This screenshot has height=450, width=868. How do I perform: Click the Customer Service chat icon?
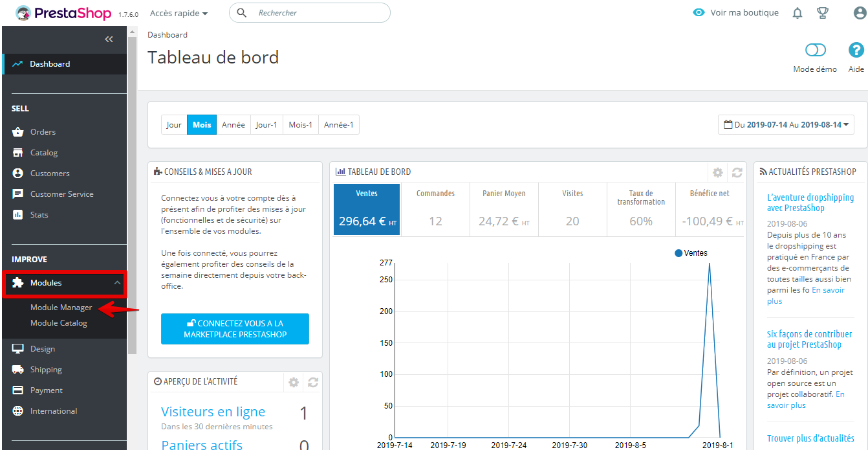tap(18, 194)
